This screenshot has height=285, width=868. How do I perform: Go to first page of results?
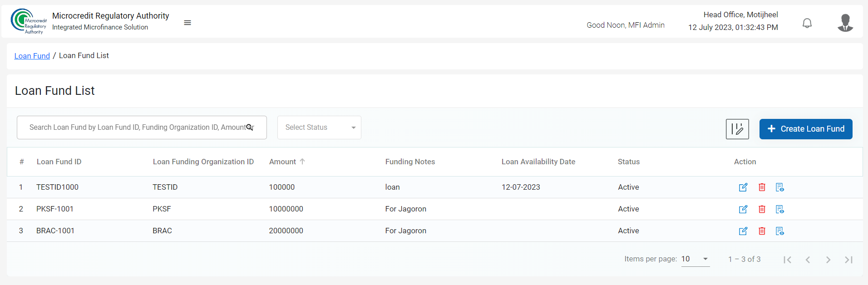point(787,260)
